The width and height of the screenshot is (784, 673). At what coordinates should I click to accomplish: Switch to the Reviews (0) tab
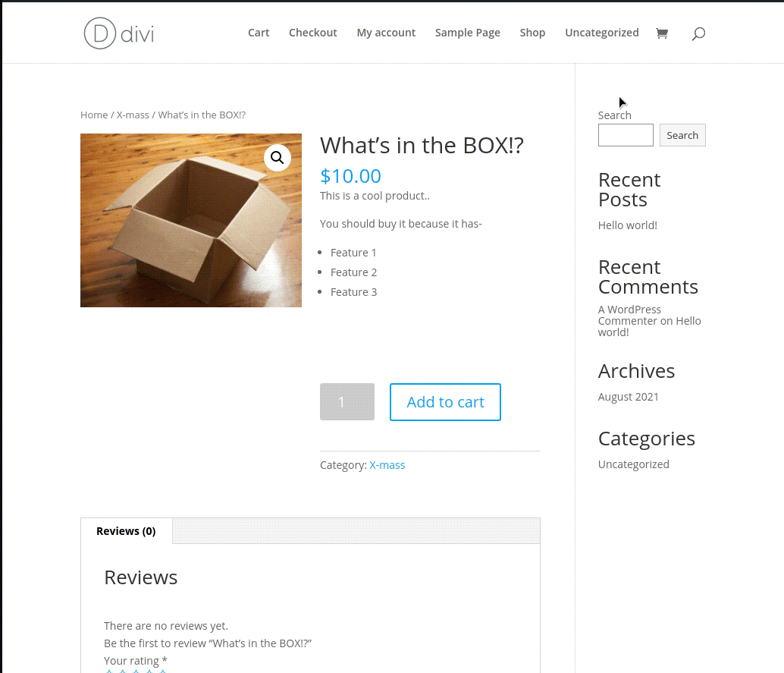(126, 530)
